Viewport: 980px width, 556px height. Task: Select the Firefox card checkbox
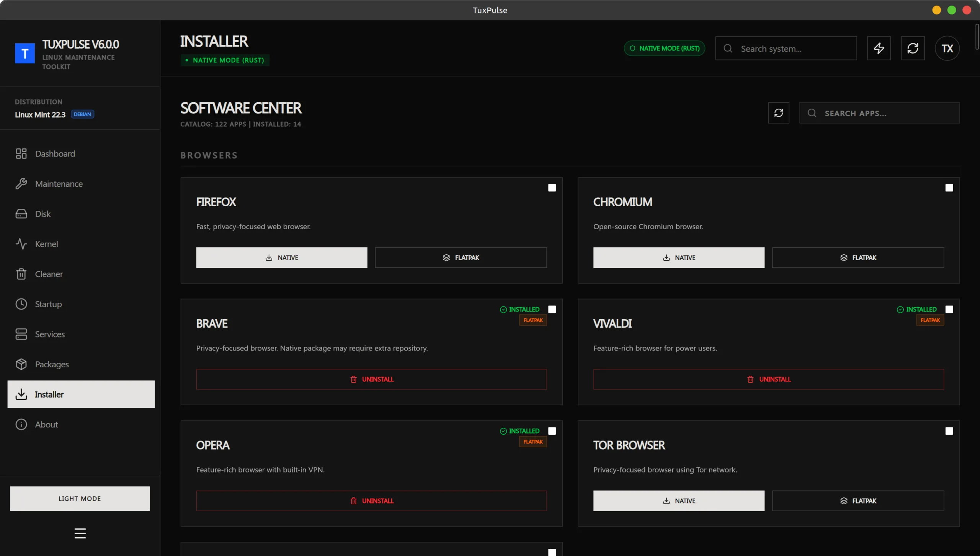552,188
